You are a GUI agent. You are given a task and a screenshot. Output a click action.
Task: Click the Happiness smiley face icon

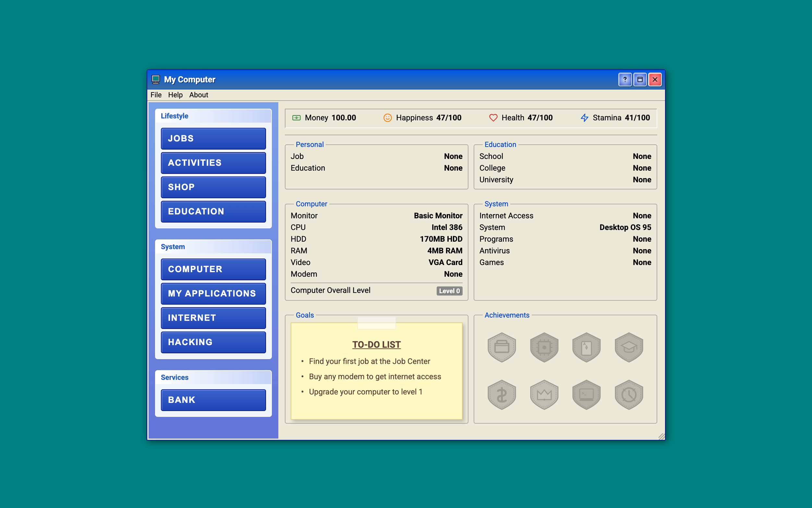pos(387,117)
